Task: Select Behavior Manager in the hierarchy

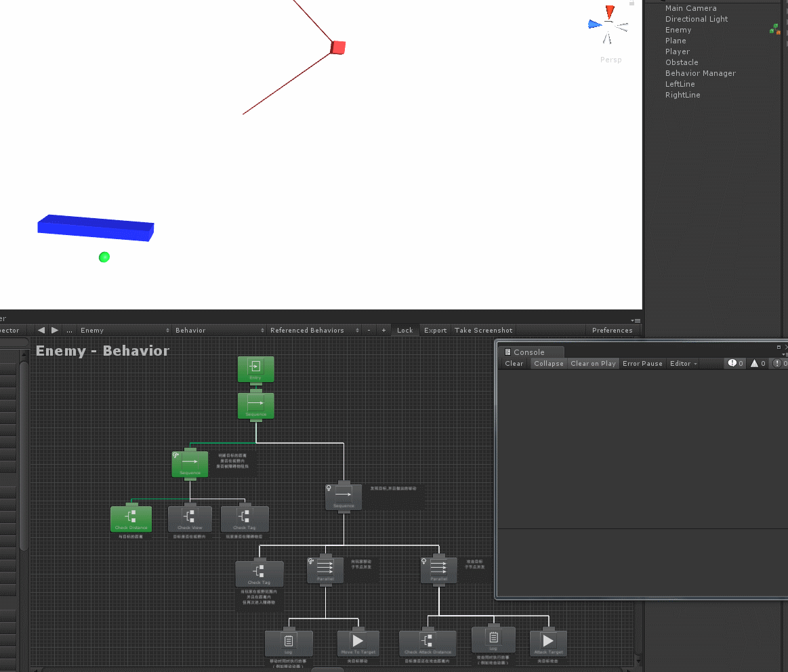Action: tap(700, 73)
